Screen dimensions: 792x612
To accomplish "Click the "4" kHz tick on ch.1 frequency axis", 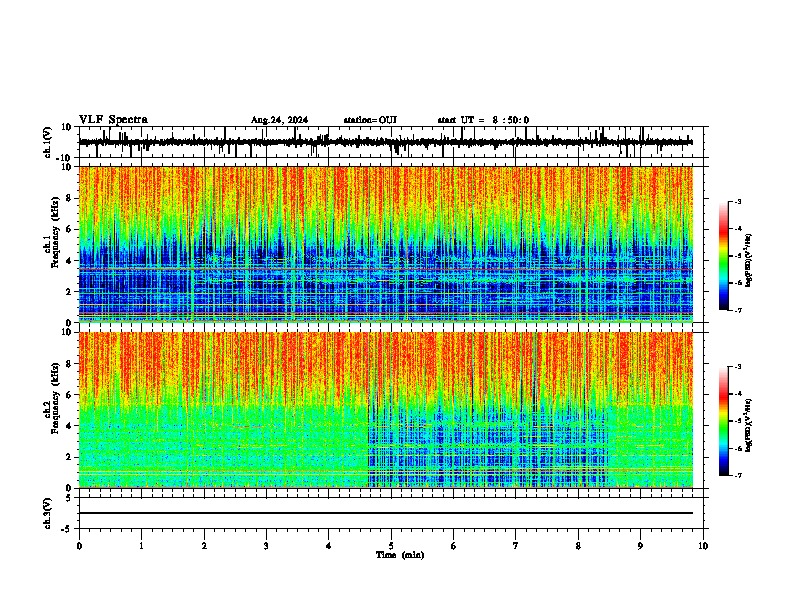I will pos(70,261).
